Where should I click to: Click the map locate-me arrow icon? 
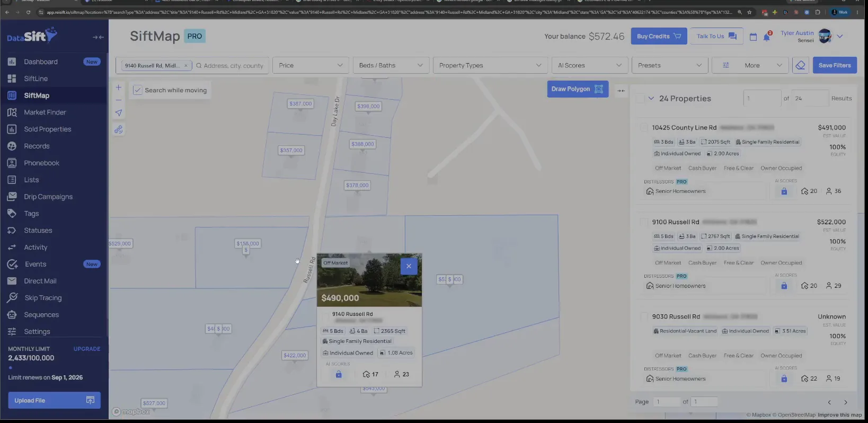[x=119, y=113]
